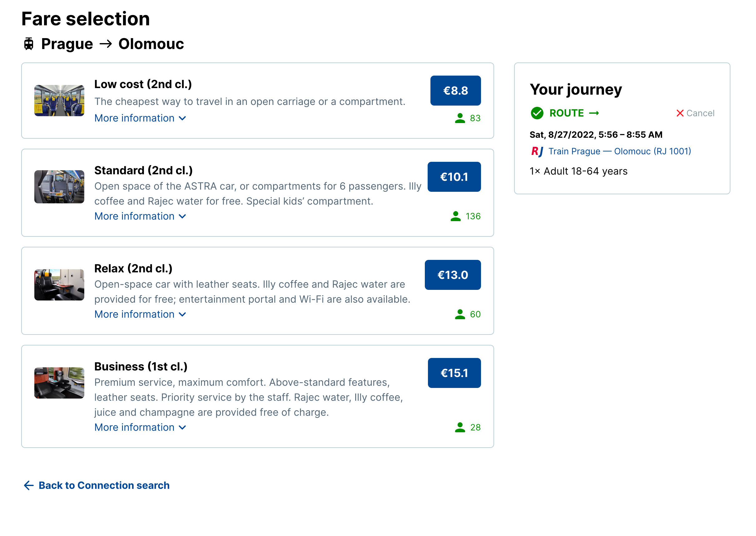Click the train icon beside Prague
The height and width of the screenshot is (536, 756).
[x=29, y=44]
